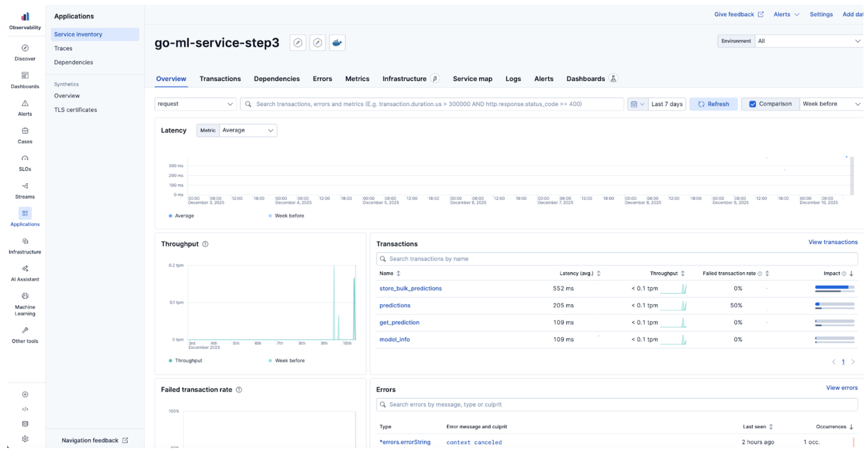868x457 pixels.
Task: Open Traces in Applications menu
Action: point(63,48)
